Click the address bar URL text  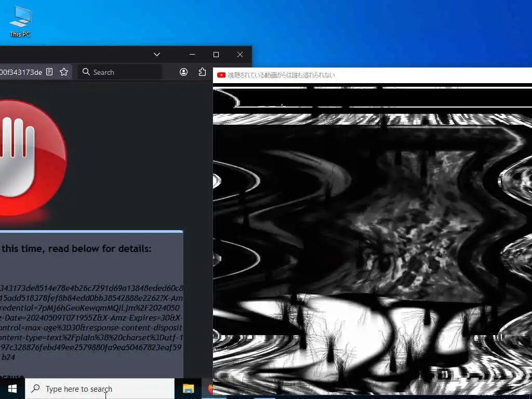point(21,72)
